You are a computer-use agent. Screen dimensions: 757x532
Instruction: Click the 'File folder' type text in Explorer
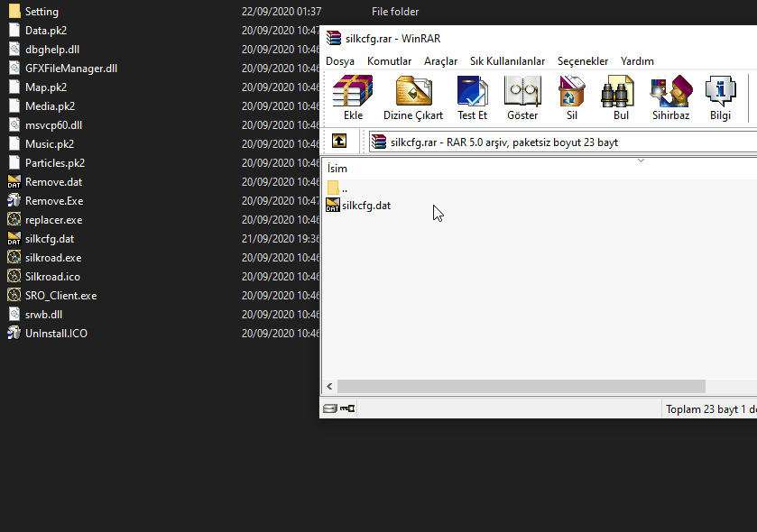coord(395,11)
